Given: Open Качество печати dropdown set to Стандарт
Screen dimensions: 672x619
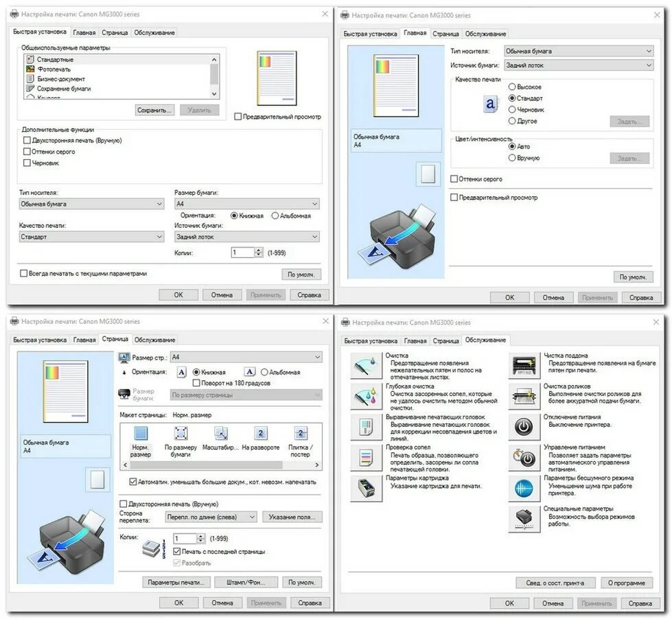Looking at the screenshot, I should [x=92, y=237].
